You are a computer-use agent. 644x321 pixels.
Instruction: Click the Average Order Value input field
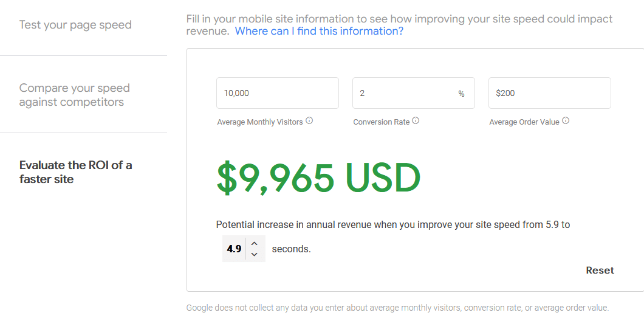click(550, 93)
